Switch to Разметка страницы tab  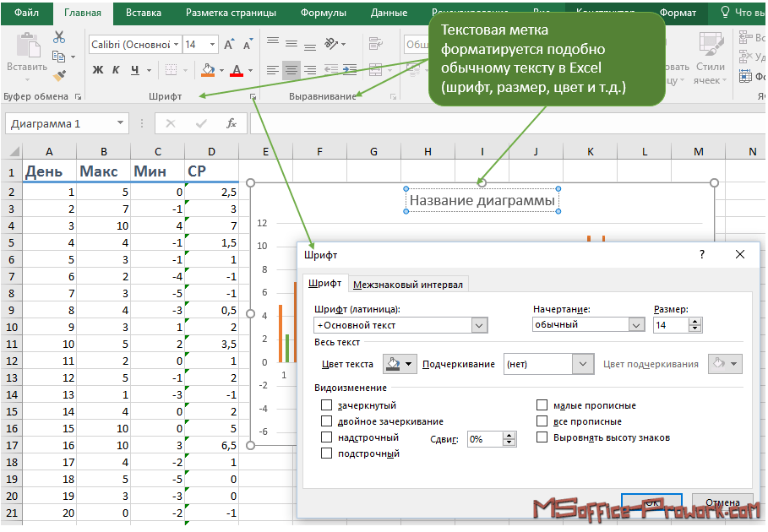[231, 13]
